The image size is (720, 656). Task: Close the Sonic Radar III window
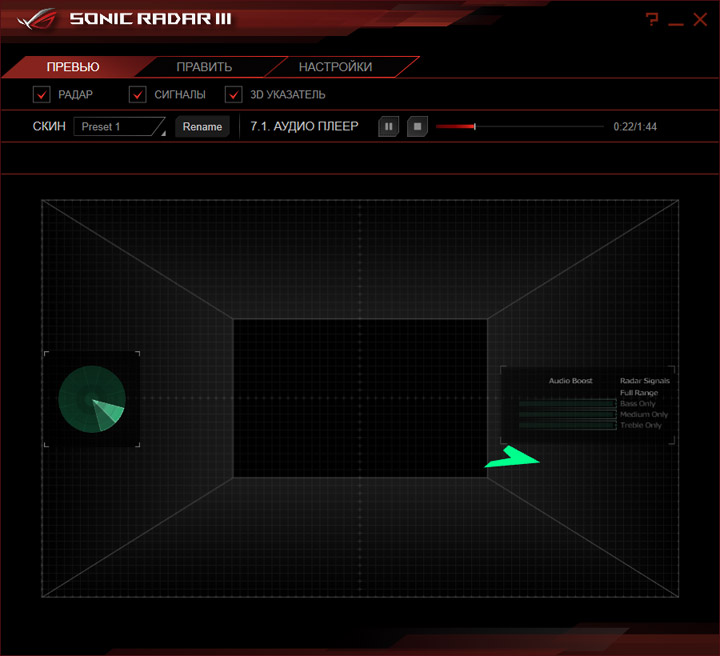[700, 19]
